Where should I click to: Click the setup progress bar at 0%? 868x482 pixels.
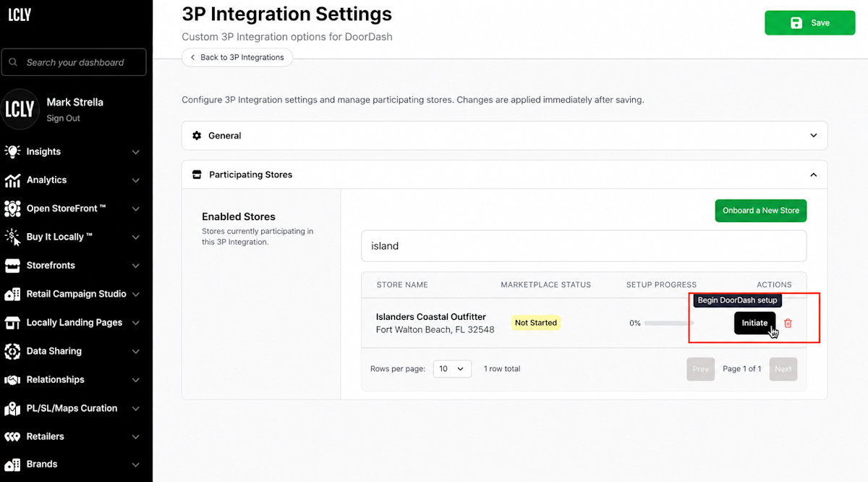tap(669, 324)
